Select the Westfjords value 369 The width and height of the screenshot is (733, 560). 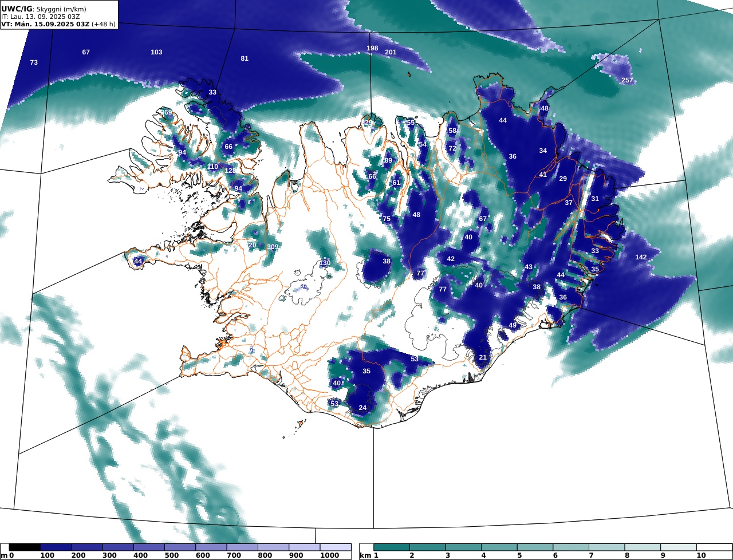tap(166, 112)
